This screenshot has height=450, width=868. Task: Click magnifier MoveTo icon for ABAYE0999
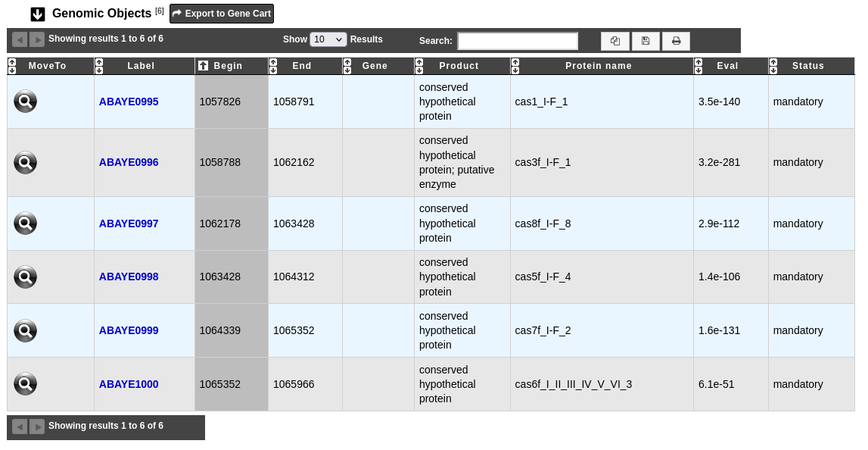[x=26, y=330]
